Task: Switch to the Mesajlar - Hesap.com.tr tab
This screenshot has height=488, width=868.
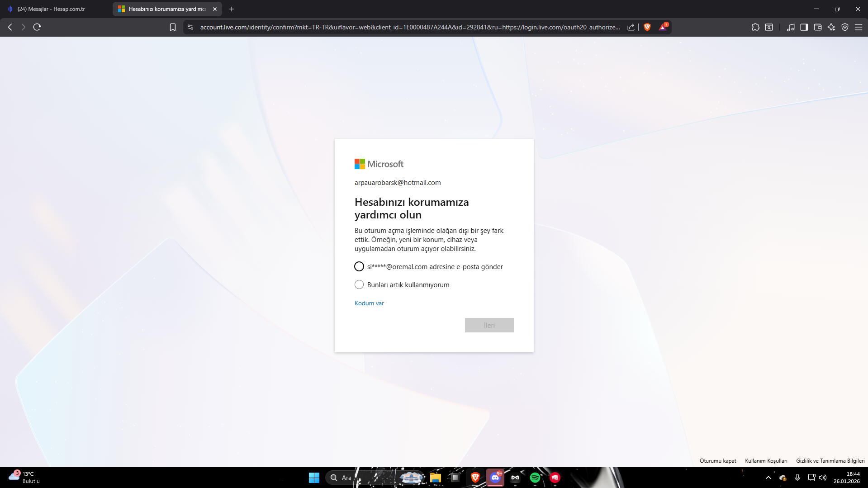Action: click(x=57, y=9)
